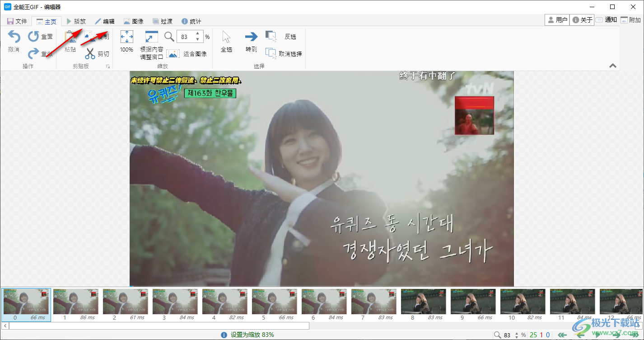644x340 pixels.
Task: Click the Redo (重做) icon
Action: [34, 54]
